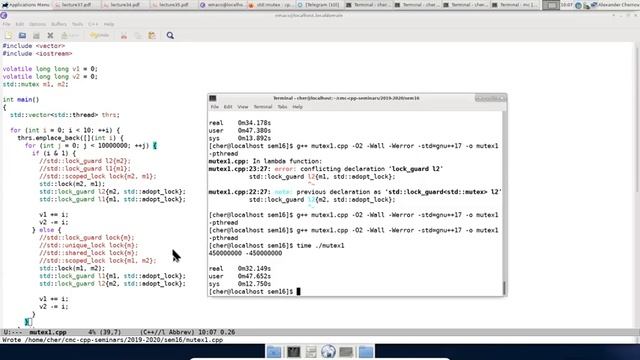Click the Alexander user name in panel
Screen dimensions: 640x360
point(618,5)
